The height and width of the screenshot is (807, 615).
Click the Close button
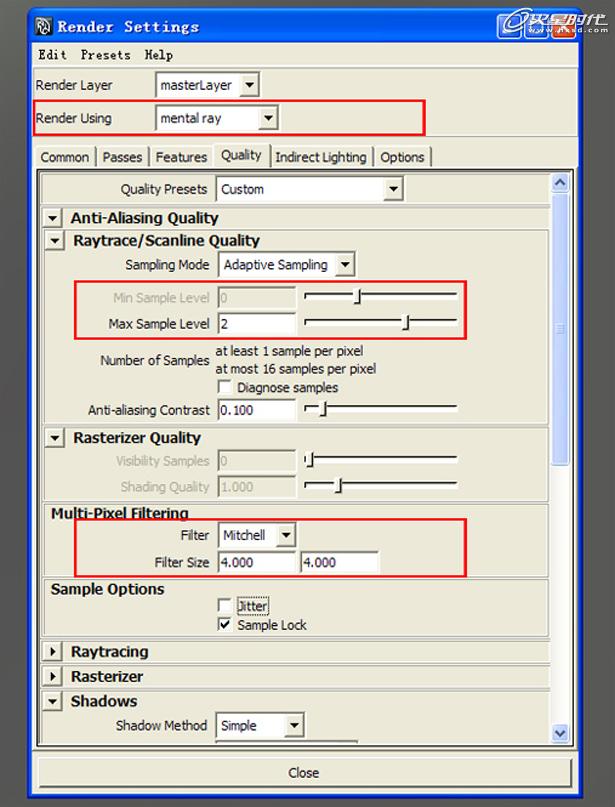point(304,773)
